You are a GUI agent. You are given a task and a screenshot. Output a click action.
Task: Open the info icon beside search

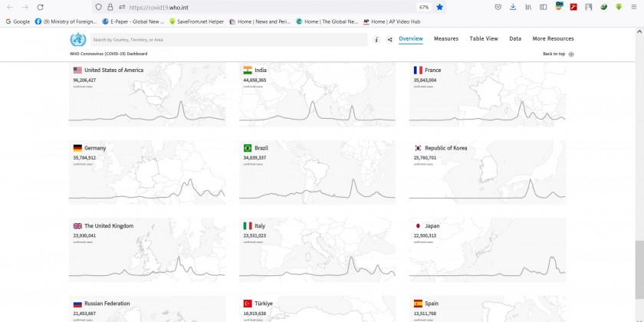click(x=376, y=39)
